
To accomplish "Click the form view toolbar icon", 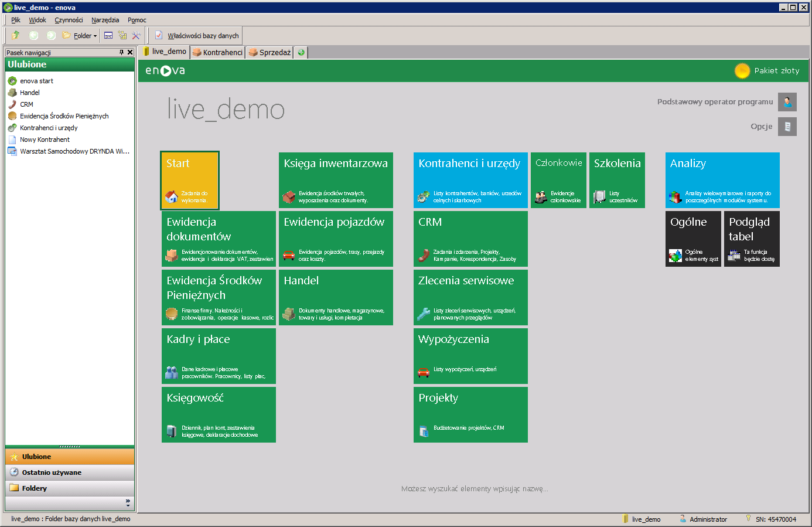I will pyautogui.click(x=108, y=36).
